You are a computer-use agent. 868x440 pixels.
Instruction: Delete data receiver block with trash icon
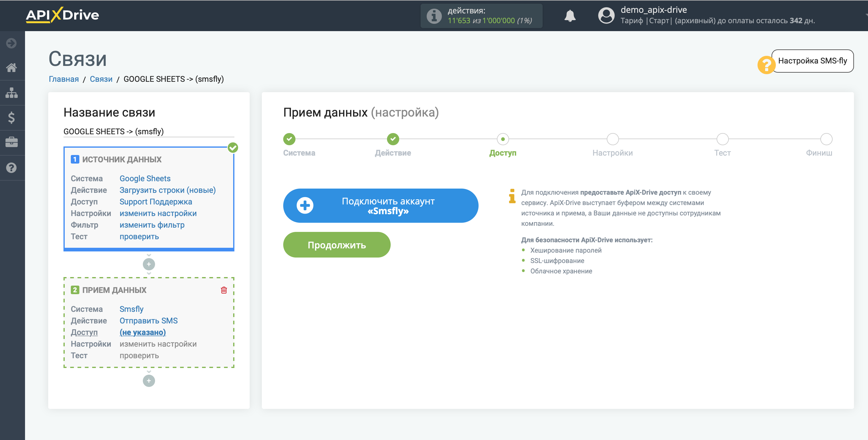[224, 290]
